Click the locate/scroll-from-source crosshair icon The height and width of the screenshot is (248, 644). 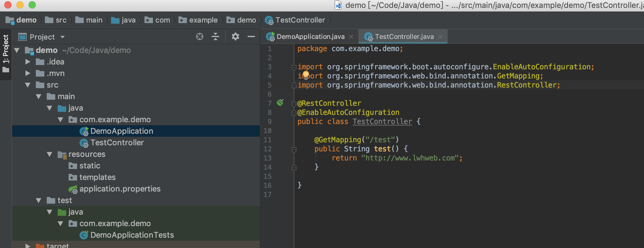(199, 37)
